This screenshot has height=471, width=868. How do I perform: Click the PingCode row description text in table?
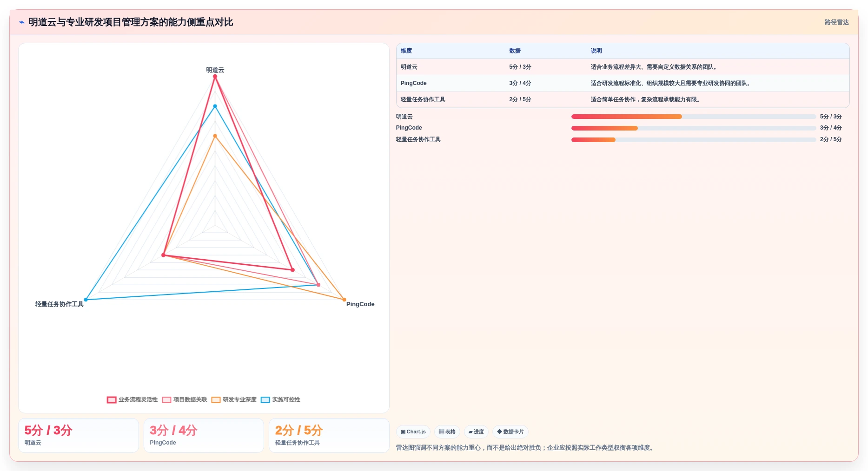[x=671, y=83]
